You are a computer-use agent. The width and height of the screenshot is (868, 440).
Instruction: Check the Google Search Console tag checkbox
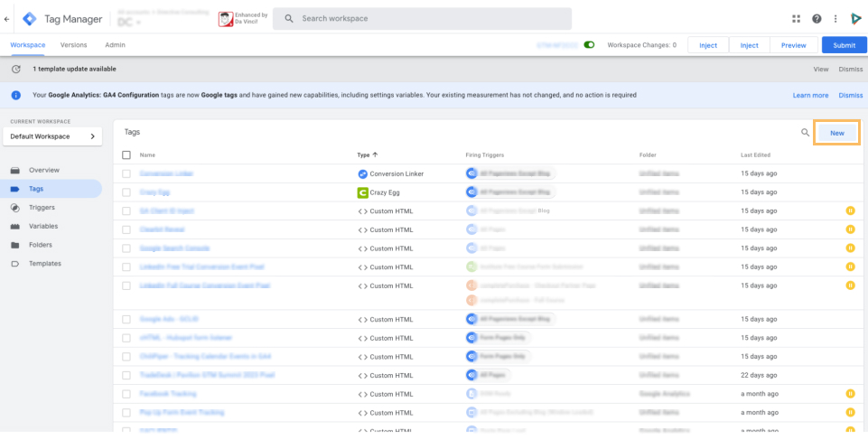[126, 248]
